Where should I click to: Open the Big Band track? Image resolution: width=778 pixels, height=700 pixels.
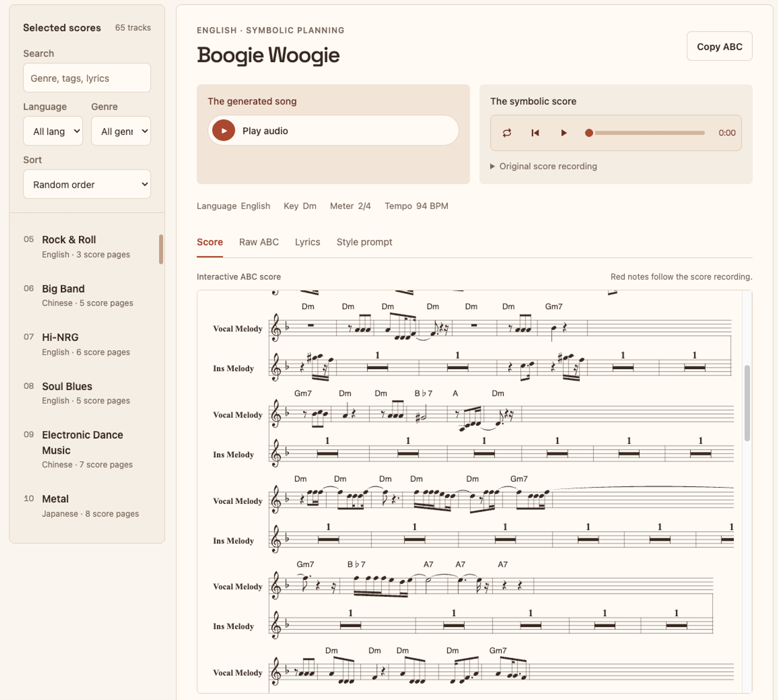pyautogui.click(x=86, y=295)
